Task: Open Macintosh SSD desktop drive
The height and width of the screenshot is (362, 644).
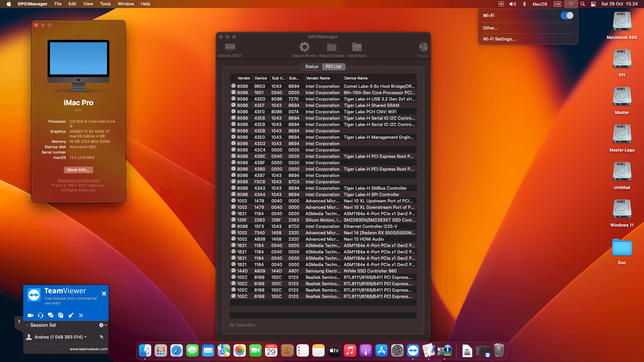Action: [x=622, y=22]
